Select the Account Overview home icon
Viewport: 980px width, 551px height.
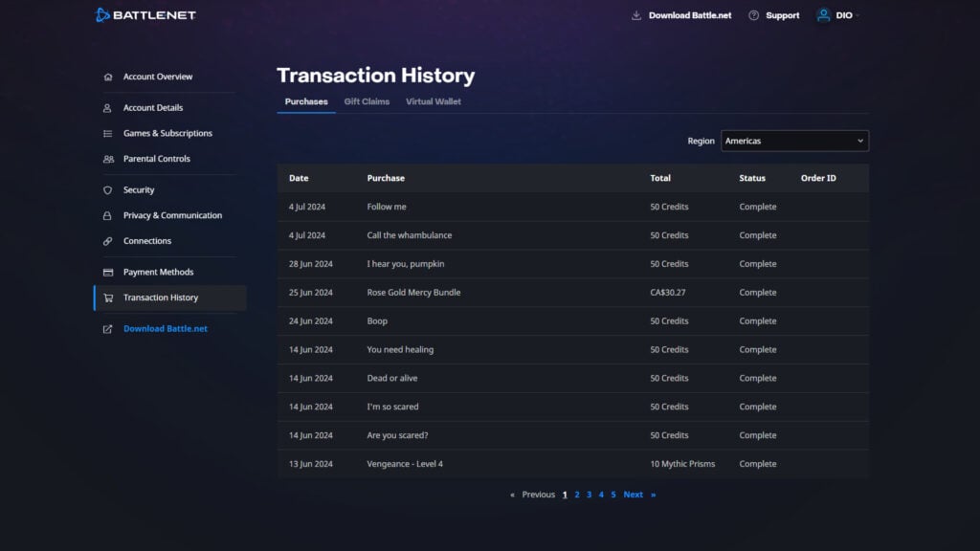point(106,76)
